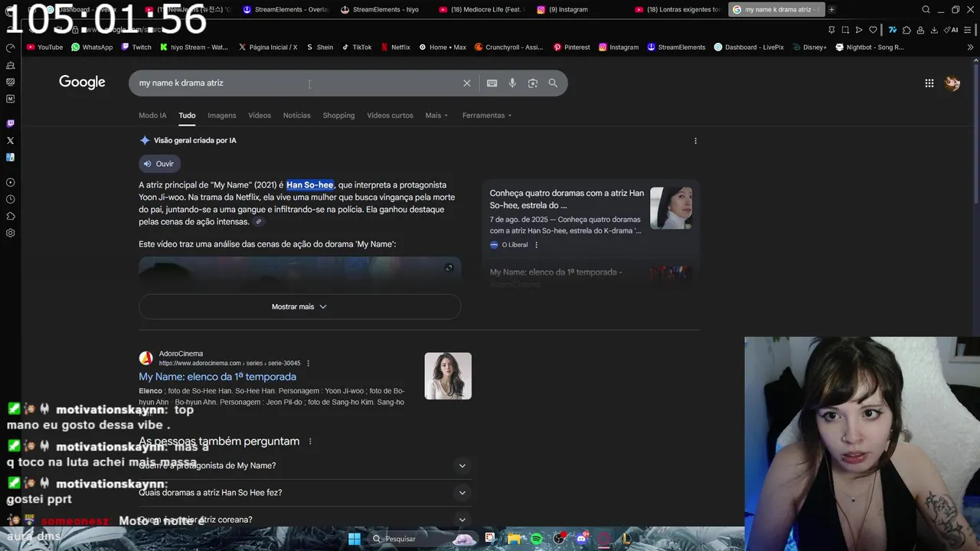Open the Google account profile avatar
Screen dimensions: 980x551
[x=952, y=83]
